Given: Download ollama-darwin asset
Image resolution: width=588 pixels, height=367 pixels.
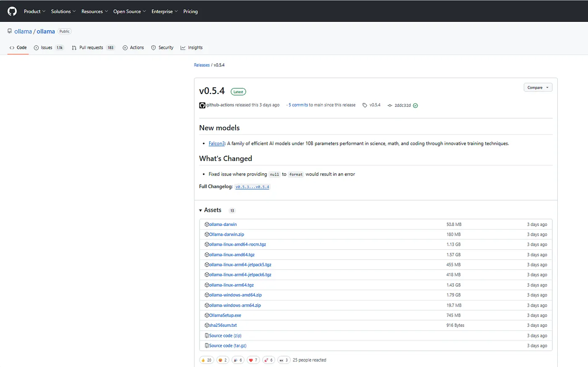Looking at the screenshot, I should tap(223, 224).
